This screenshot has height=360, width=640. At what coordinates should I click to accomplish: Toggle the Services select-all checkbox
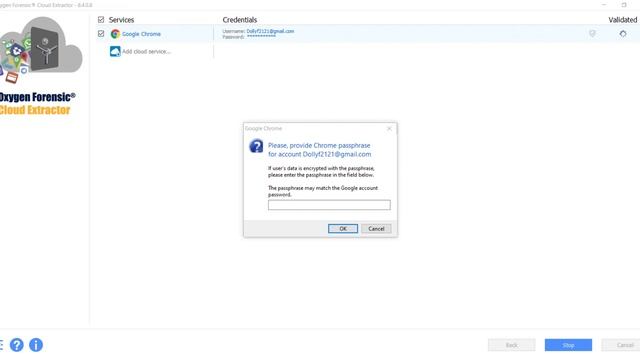(x=101, y=20)
